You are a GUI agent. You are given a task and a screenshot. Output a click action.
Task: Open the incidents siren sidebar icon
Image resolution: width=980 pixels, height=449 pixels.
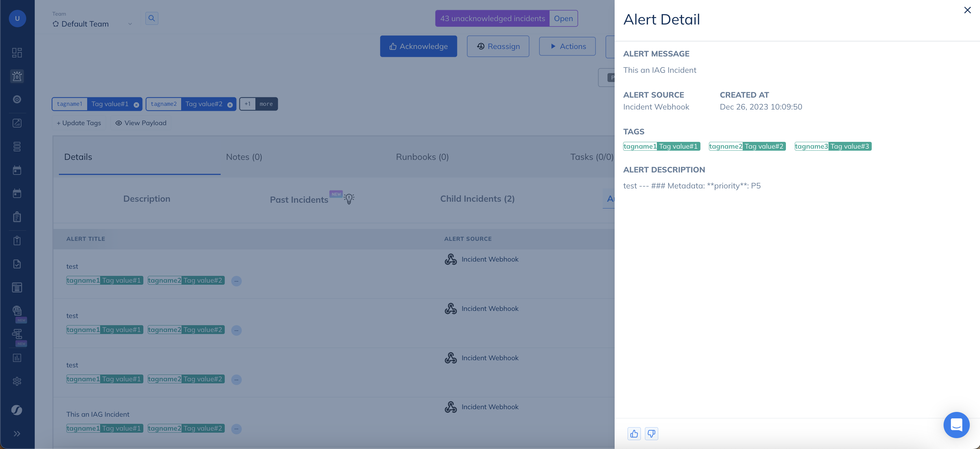pos(17,76)
